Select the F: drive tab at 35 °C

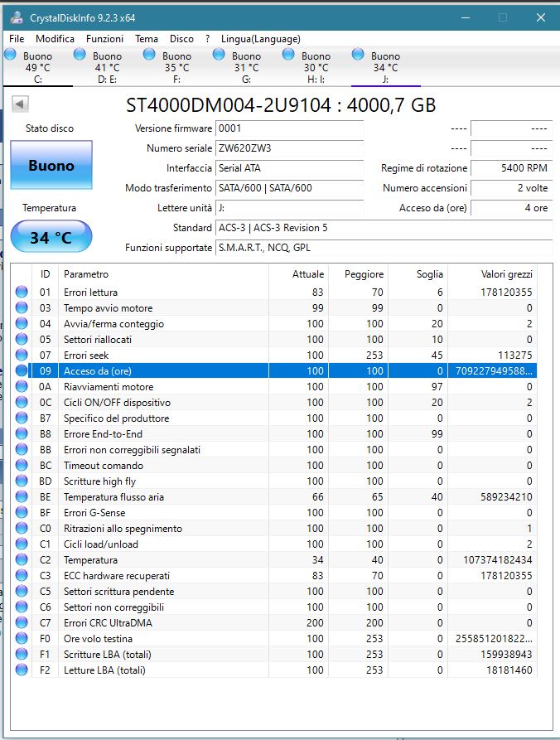(177, 67)
